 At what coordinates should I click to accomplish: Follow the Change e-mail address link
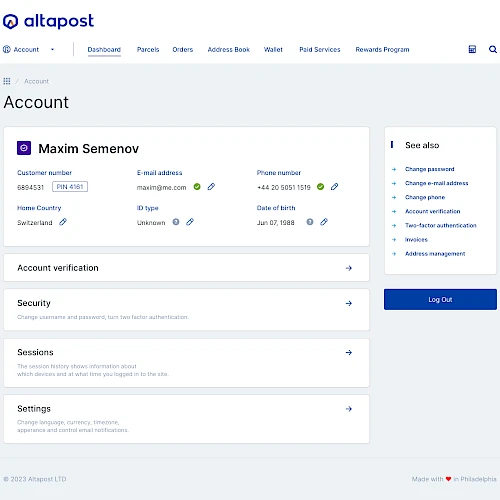pyautogui.click(x=436, y=183)
